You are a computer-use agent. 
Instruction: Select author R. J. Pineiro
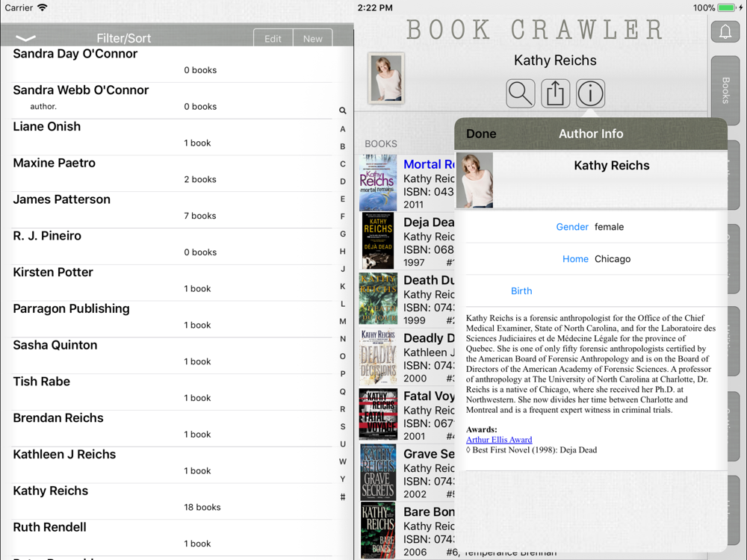(172, 246)
